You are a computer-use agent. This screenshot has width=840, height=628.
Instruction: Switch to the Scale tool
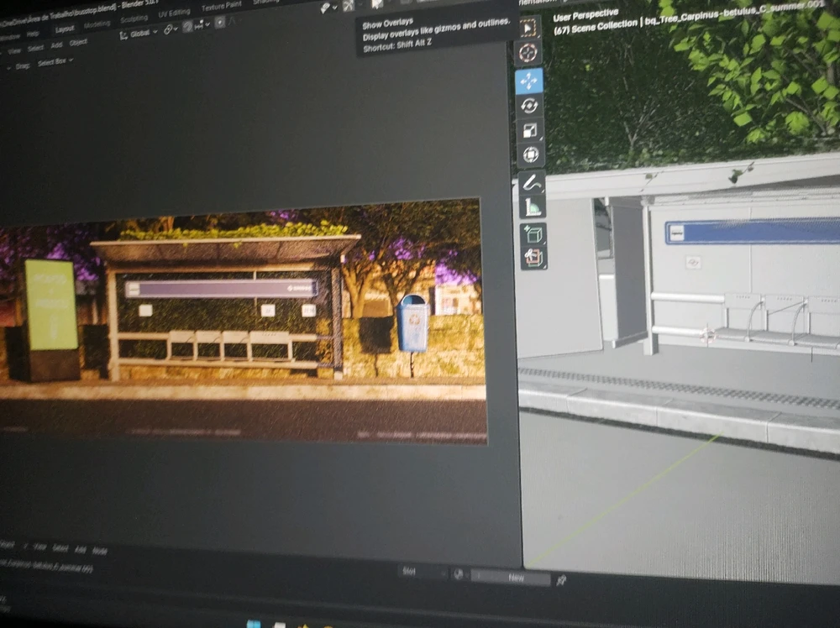pos(530,130)
